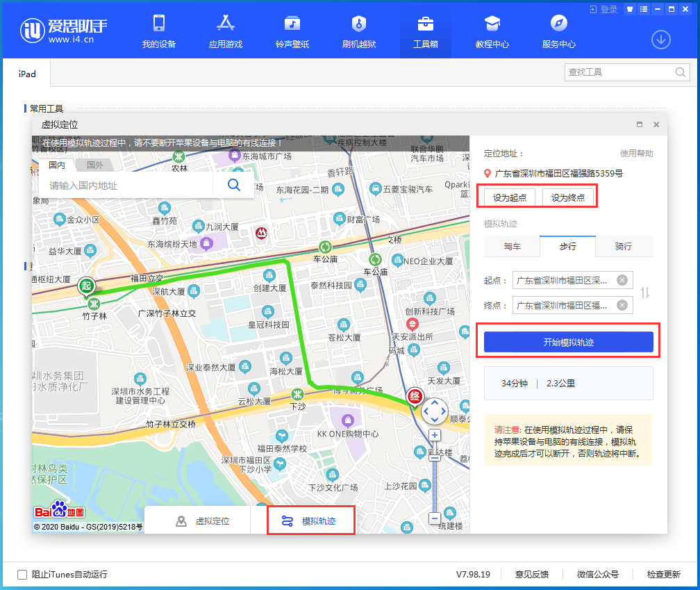Swap start and end points arrows
The width and height of the screenshot is (700, 590).
644,293
